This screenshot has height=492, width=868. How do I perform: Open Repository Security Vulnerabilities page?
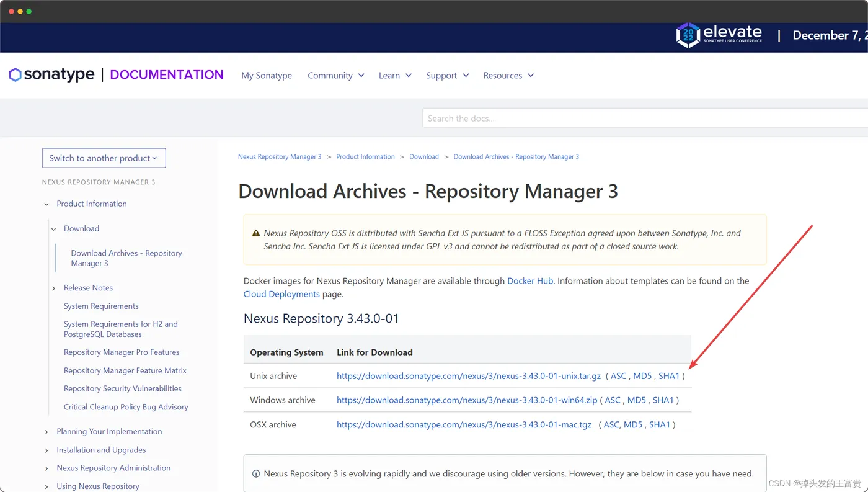point(123,388)
